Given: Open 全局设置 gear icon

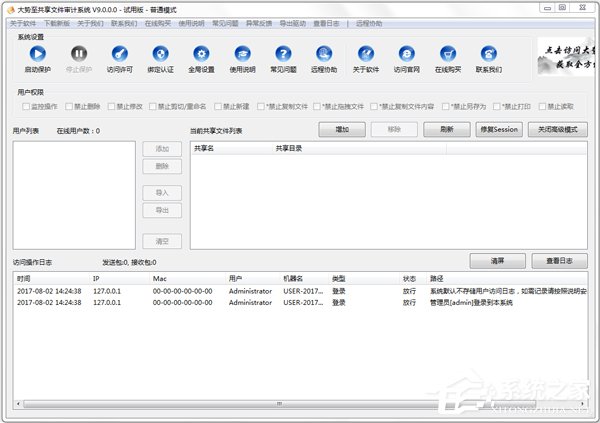Looking at the screenshot, I should [202, 54].
